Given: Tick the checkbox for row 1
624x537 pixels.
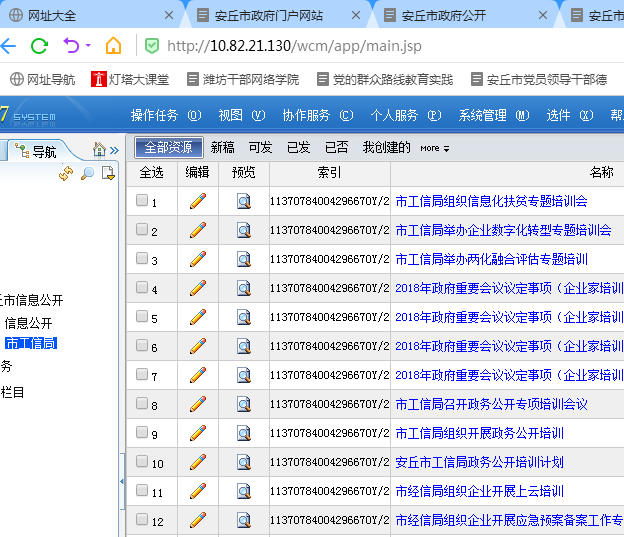Looking at the screenshot, I should (142, 200).
